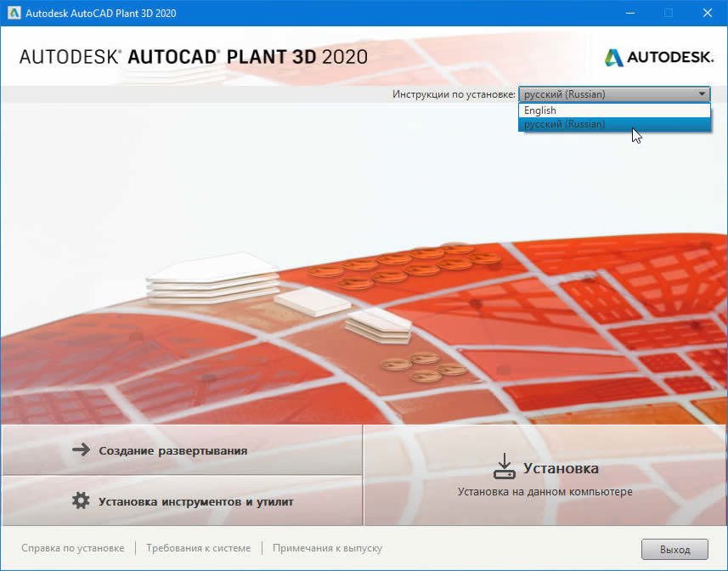728x571 pixels.
Task: Click the dropdown arrow of language selector
Action: (702, 94)
